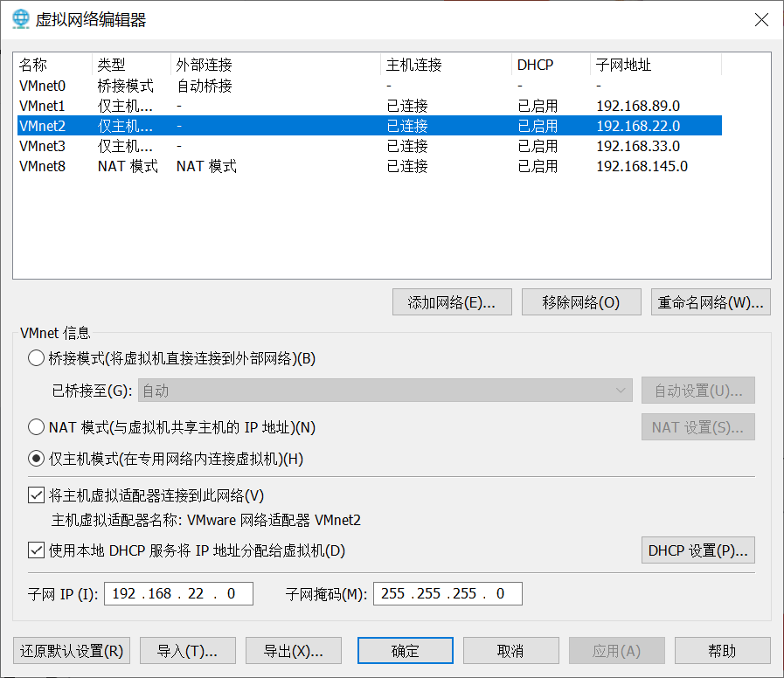Select the VMnet1 row
Image resolution: width=784 pixels, height=678 pixels.
pos(370,106)
